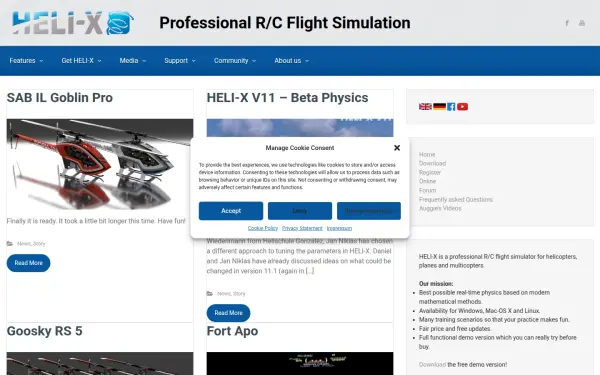
Task: Expand the Media menu
Action: click(x=133, y=60)
